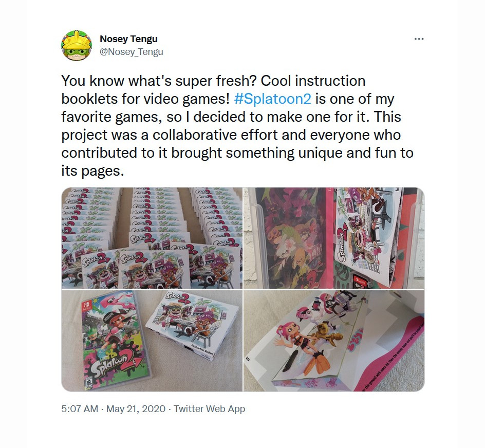Viewport: 485px width, 448px height.
Task: Click the tweet's body text paragraph
Action: (236, 125)
